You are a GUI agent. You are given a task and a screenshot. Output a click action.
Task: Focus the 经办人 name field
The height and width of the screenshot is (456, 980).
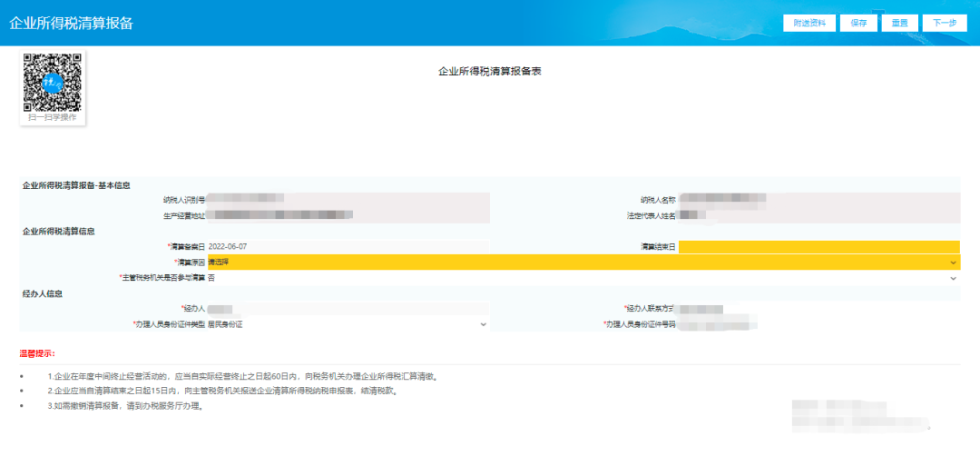coord(348,308)
